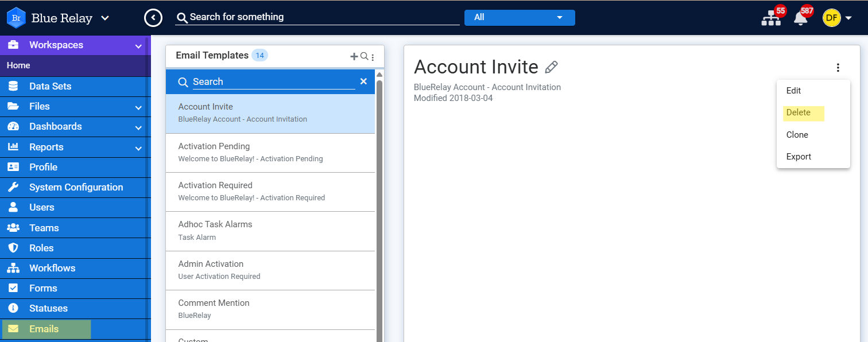868x342 pixels.
Task: Click the Reports chart icon
Action: [x=13, y=147]
